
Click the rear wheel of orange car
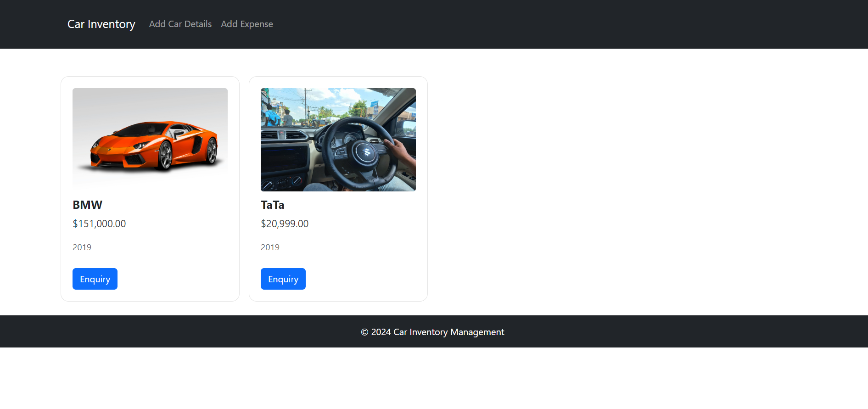tap(212, 151)
